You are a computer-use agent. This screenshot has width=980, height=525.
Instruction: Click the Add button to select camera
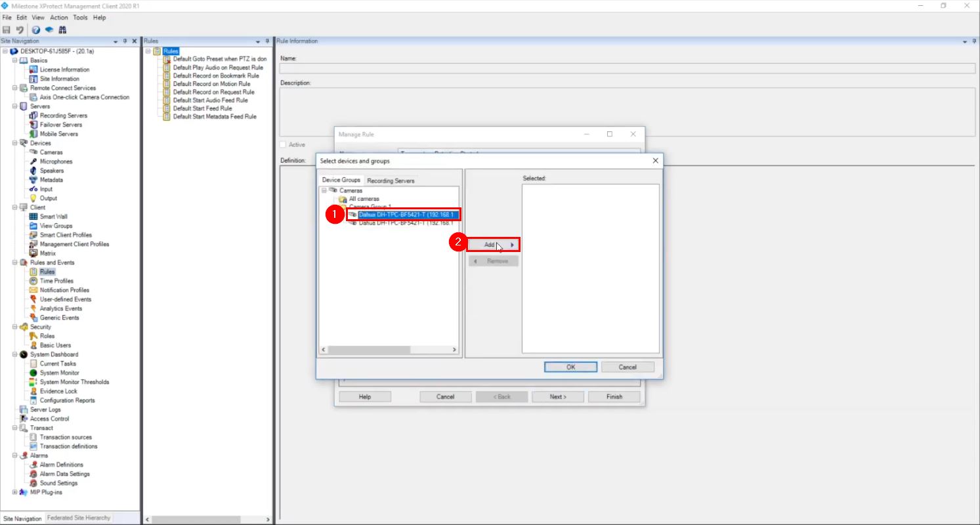(x=493, y=244)
